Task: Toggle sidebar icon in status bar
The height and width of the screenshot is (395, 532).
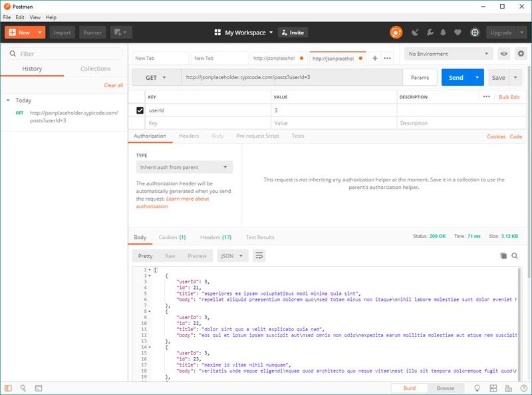Action: pyautogui.click(x=8, y=388)
